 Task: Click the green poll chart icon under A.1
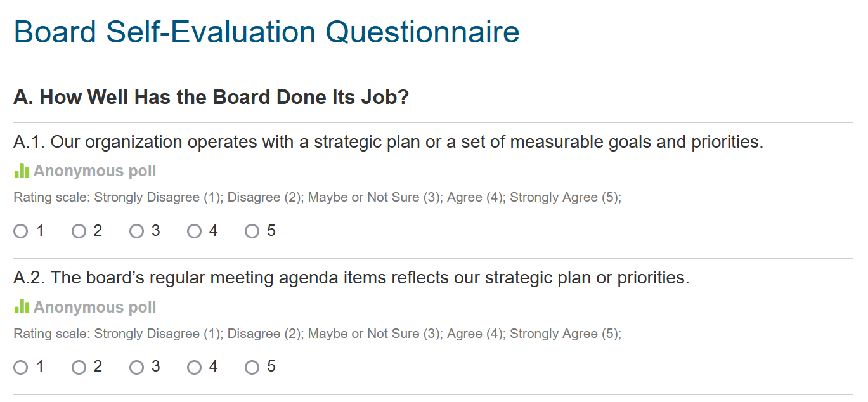(22, 171)
